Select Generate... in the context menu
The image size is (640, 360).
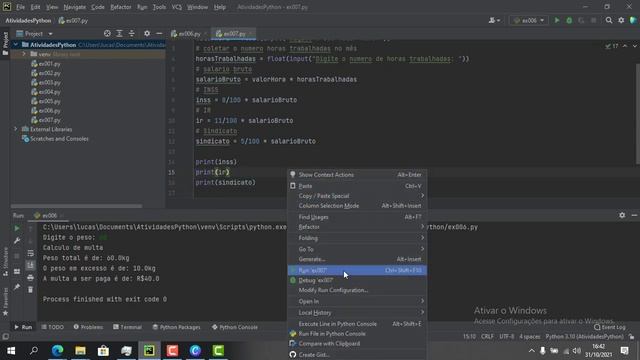coord(357,259)
